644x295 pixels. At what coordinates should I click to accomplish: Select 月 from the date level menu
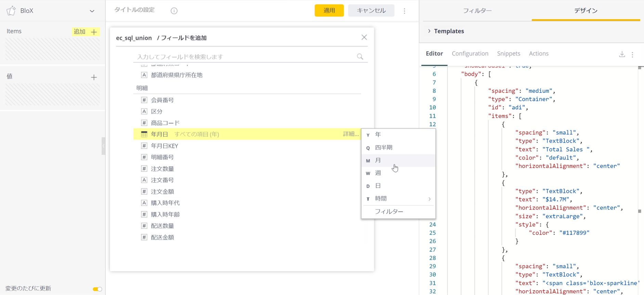click(x=378, y=160)
